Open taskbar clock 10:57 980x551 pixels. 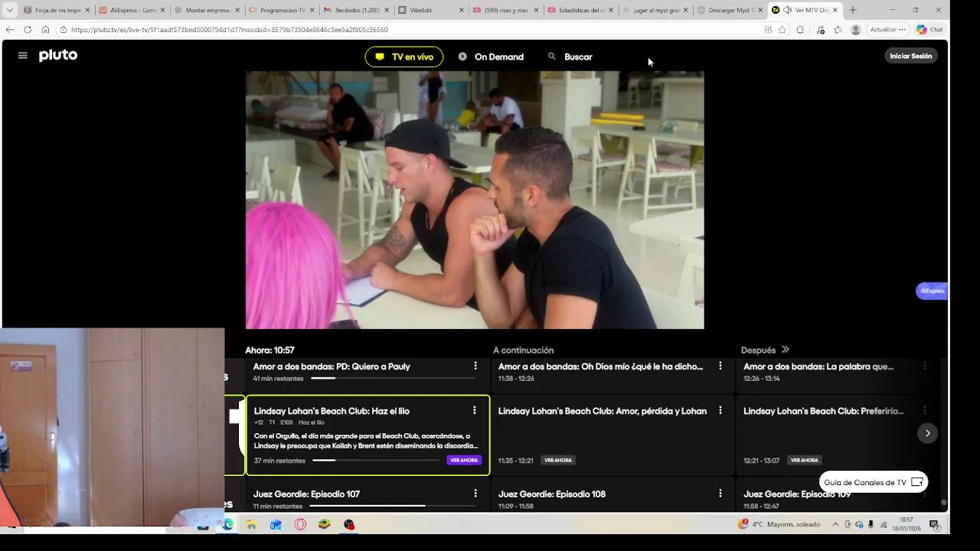(906, 524)
